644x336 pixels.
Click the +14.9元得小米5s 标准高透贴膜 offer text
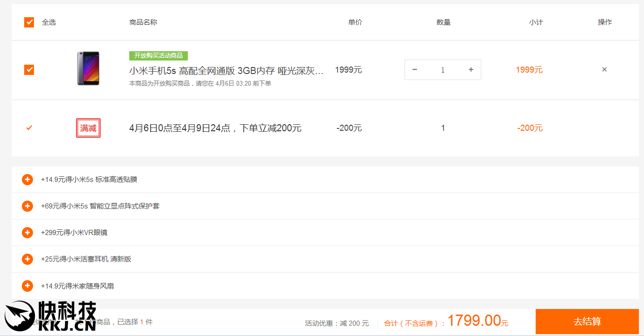[89, 180]
